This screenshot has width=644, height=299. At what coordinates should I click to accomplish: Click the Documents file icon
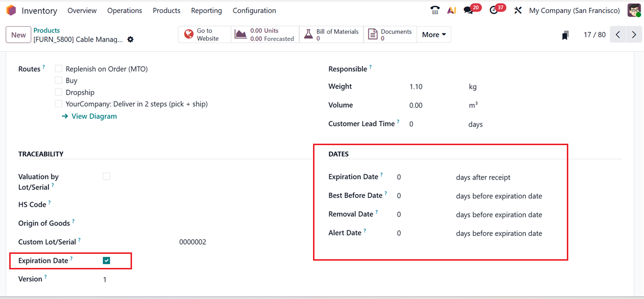point(372,34)
